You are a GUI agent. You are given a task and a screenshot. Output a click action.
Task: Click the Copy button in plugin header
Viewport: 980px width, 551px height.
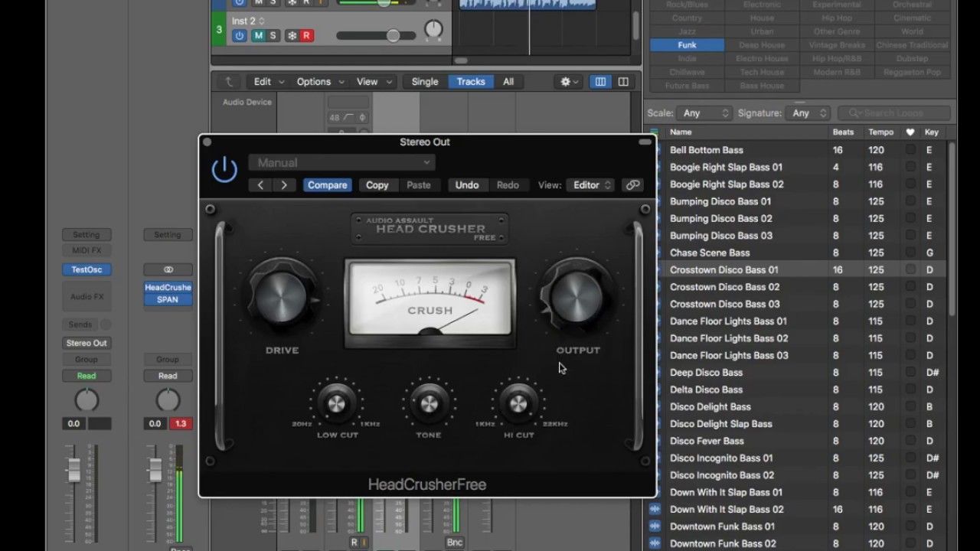point(377,185)
